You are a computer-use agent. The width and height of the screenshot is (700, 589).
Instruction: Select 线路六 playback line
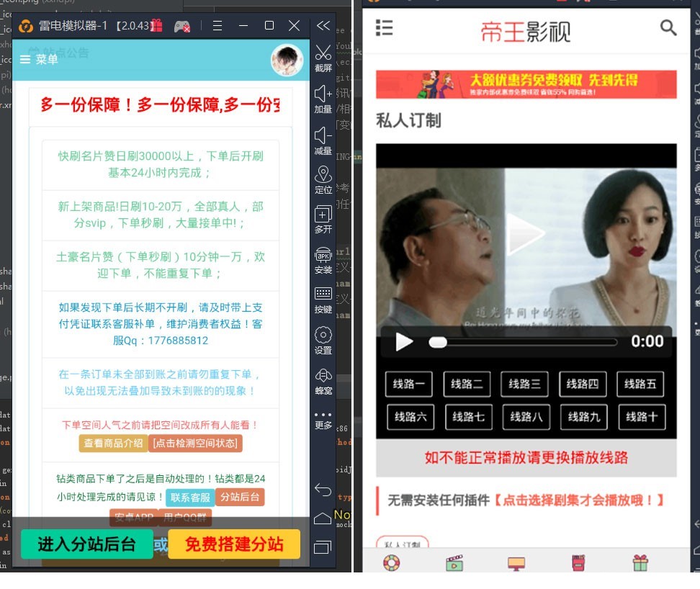pos(410,417)
